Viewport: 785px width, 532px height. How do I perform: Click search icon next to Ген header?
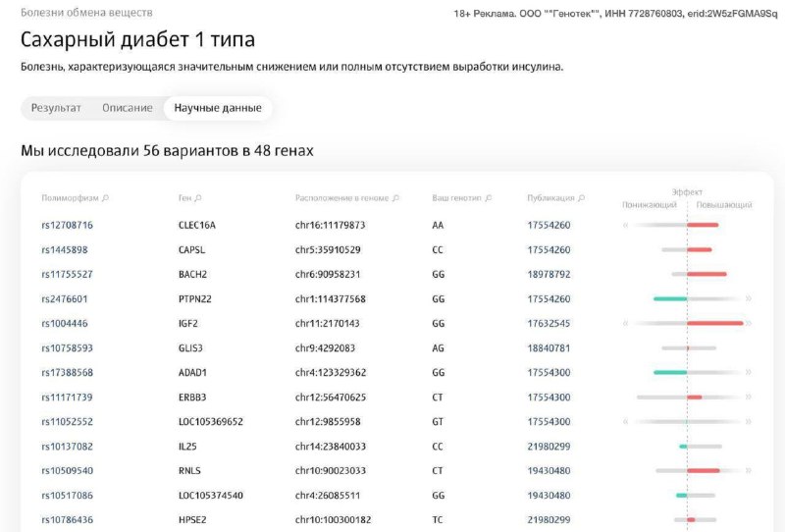click(x=198, y=198)
